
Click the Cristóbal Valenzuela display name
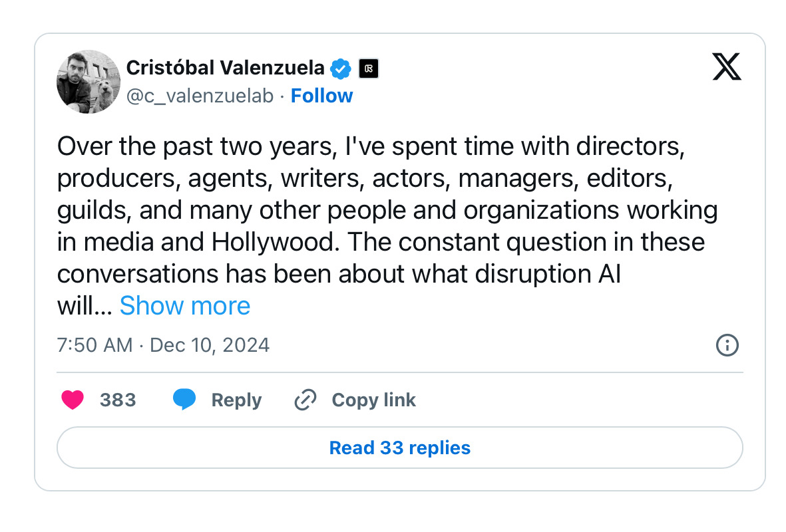click(x=225, y=68)
